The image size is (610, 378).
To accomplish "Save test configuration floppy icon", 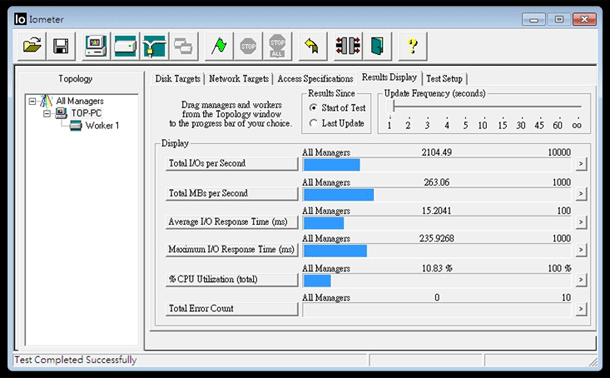I will click(61, 46).
